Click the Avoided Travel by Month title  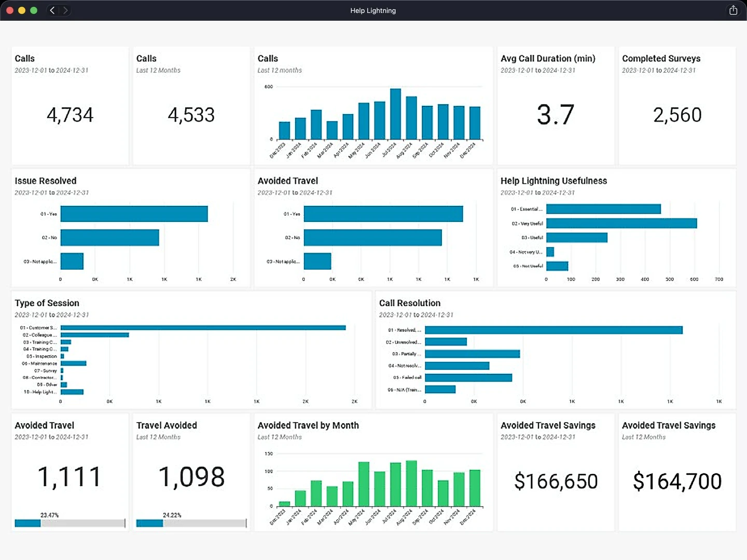click(x=308, y=425)
